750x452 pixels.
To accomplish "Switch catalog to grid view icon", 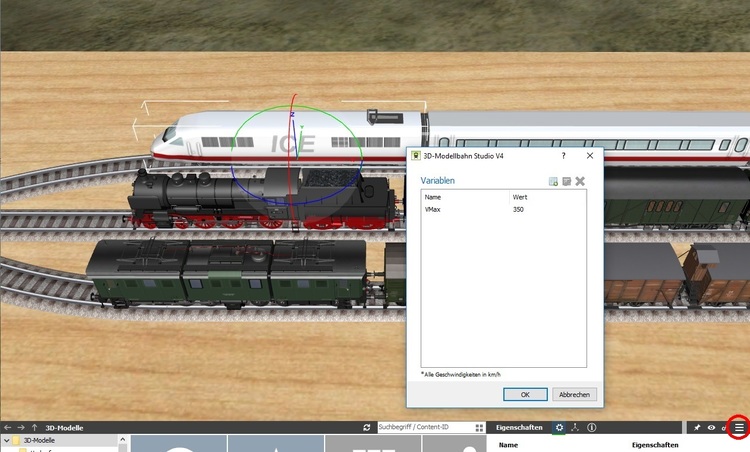I will (x=479, y=428).
